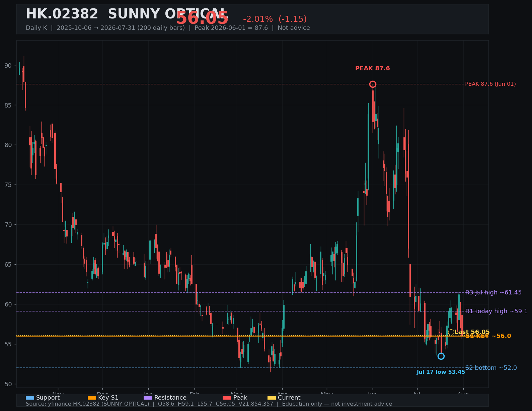
Task: Click the "S1 KEY ~56.0" support label
Action: click(x=488, y=336)
